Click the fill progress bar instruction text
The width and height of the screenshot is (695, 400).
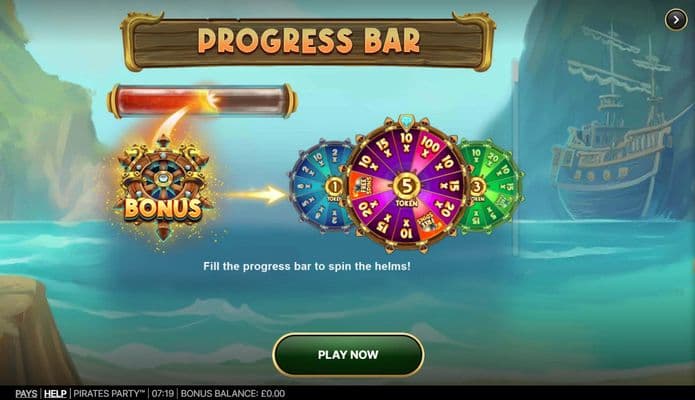[307, 266]
